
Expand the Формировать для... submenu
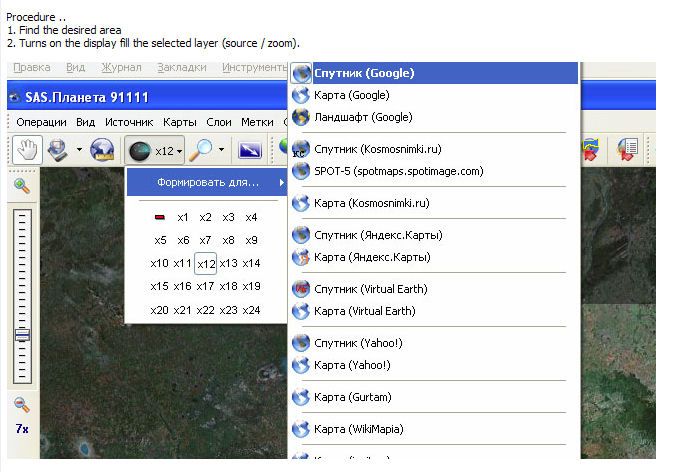[x=207, y=182]
